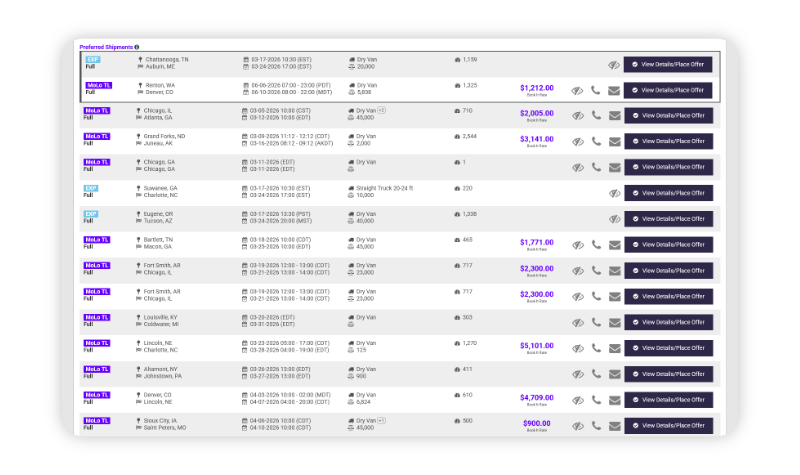Click the envelope icon on Chicago, GA row

(x=615, y=167)
